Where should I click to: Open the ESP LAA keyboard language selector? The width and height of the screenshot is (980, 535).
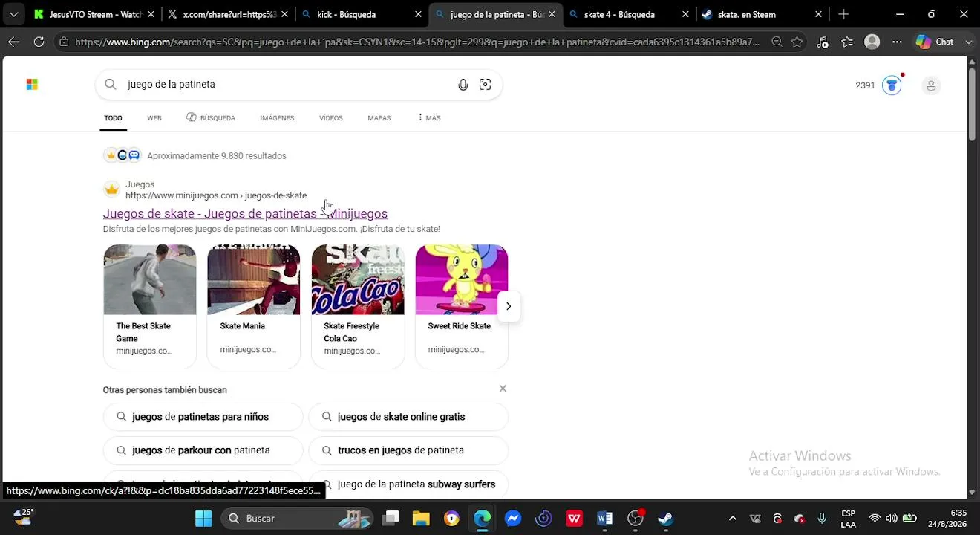[x=848, y=519]
